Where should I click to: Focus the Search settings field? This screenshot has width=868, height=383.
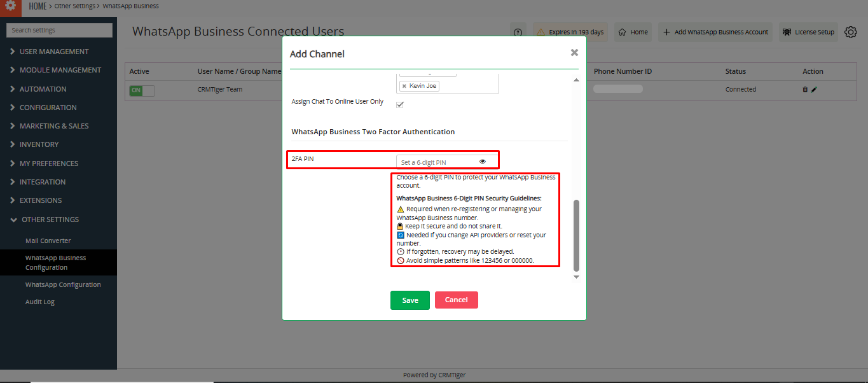click(59, 30)
